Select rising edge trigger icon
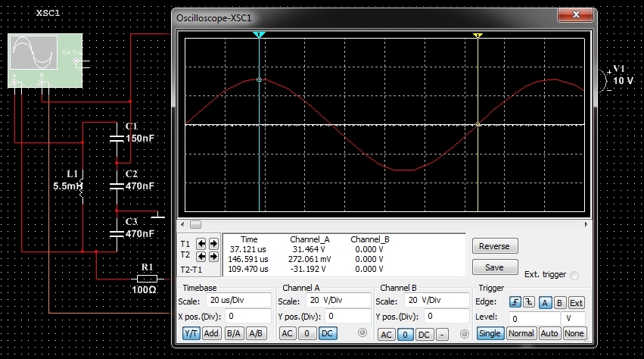The height and width of the screenshot is (359, 644). coord(515,302)
